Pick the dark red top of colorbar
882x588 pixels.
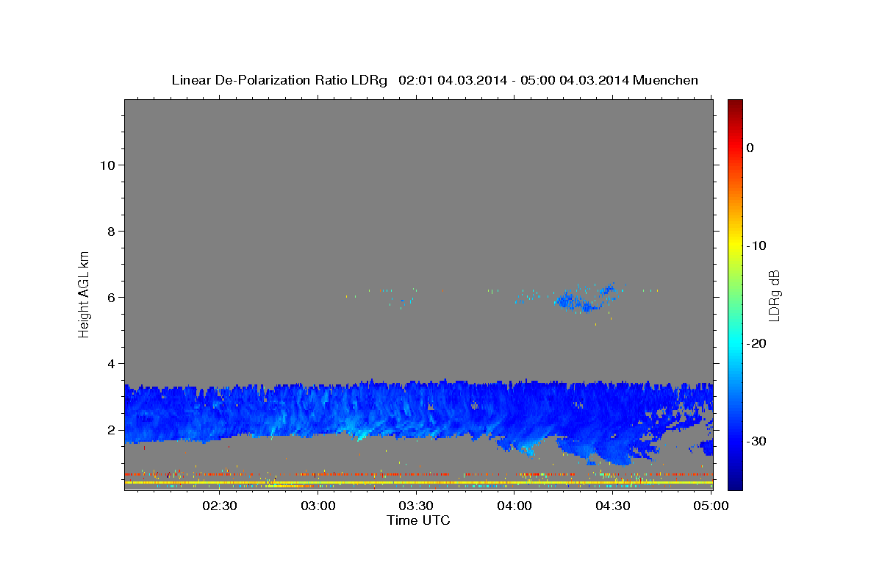(735, 107)
